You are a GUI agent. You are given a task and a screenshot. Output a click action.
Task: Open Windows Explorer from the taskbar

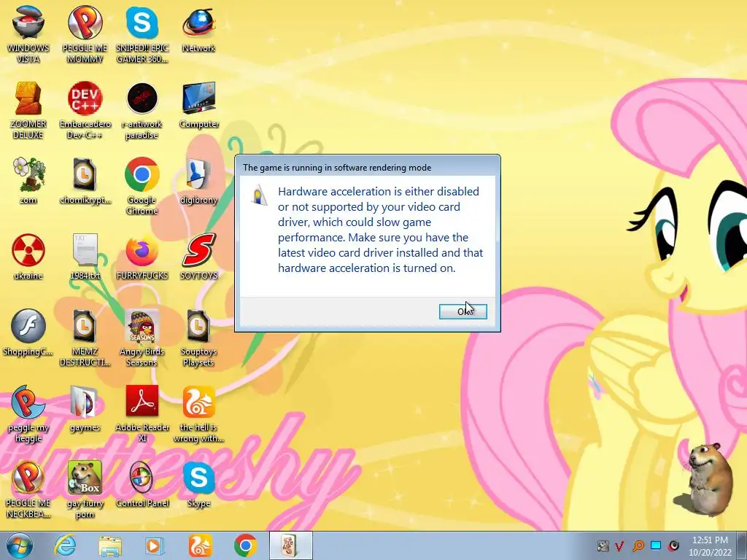coord(110,545)
